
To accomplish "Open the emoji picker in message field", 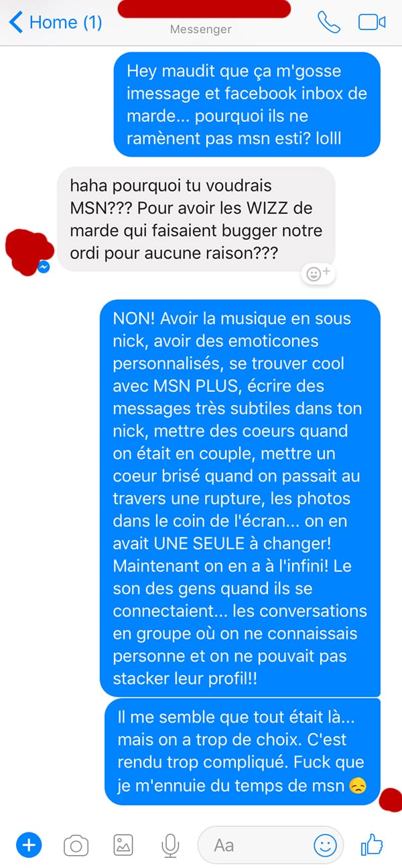I will 326,846.
